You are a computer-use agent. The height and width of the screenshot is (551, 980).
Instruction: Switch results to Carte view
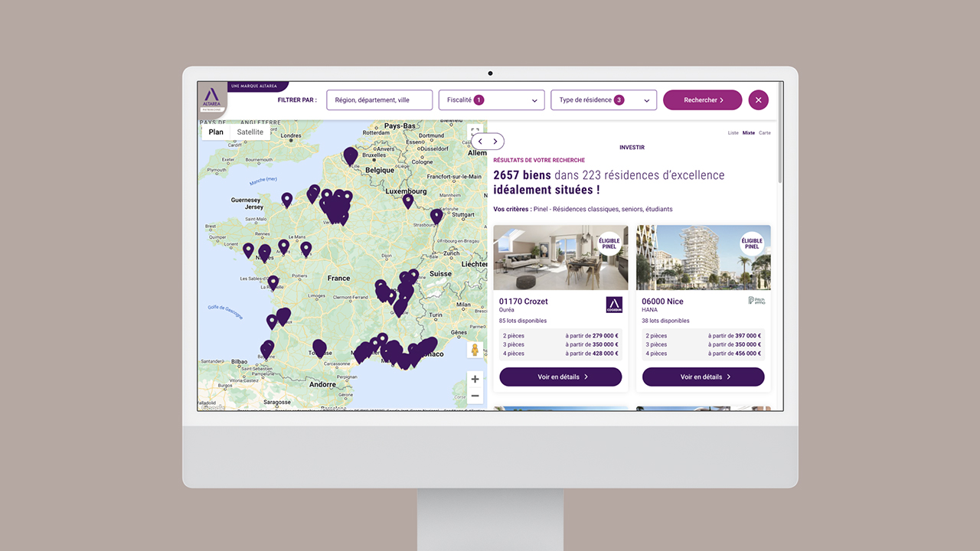click(764, 133)
